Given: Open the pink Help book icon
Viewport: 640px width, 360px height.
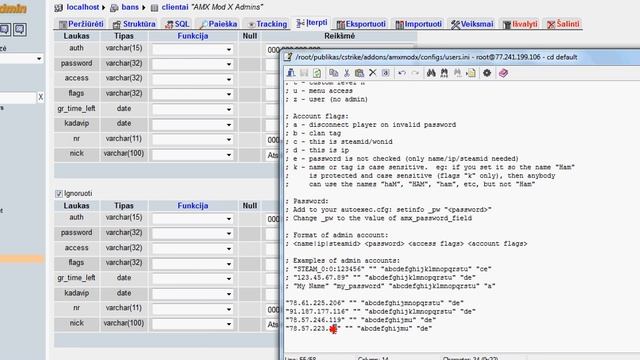Looking at the screenshot, I should [503, 73].
